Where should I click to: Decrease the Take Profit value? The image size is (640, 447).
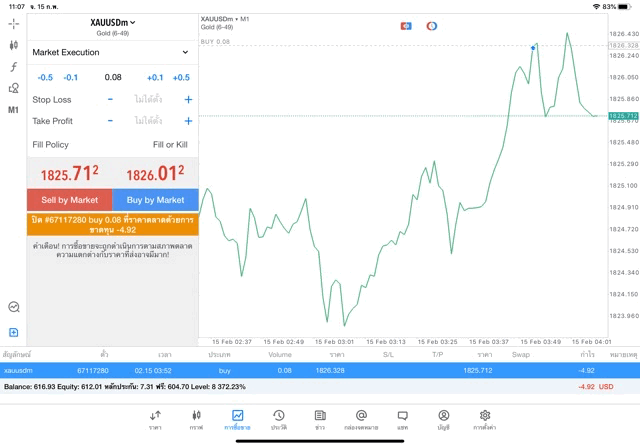(110, 121)
